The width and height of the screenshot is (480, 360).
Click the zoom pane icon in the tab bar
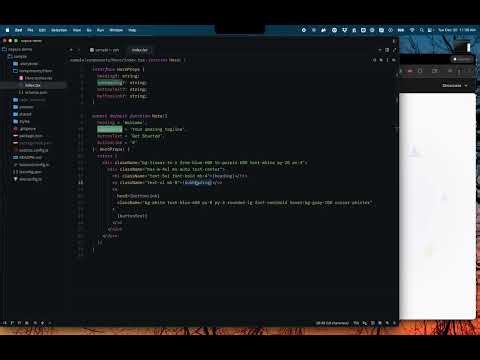click(394, 50)
